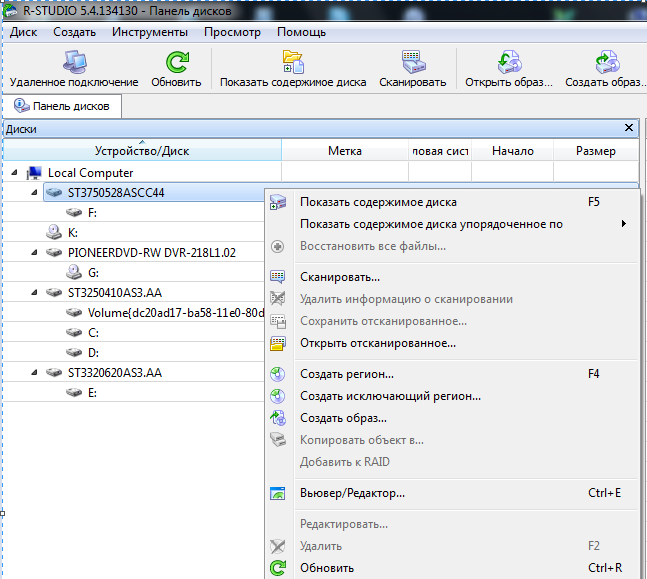Click the Local Computer monitor icon
The height and width of the screenshot is (579, 647).
34,173
